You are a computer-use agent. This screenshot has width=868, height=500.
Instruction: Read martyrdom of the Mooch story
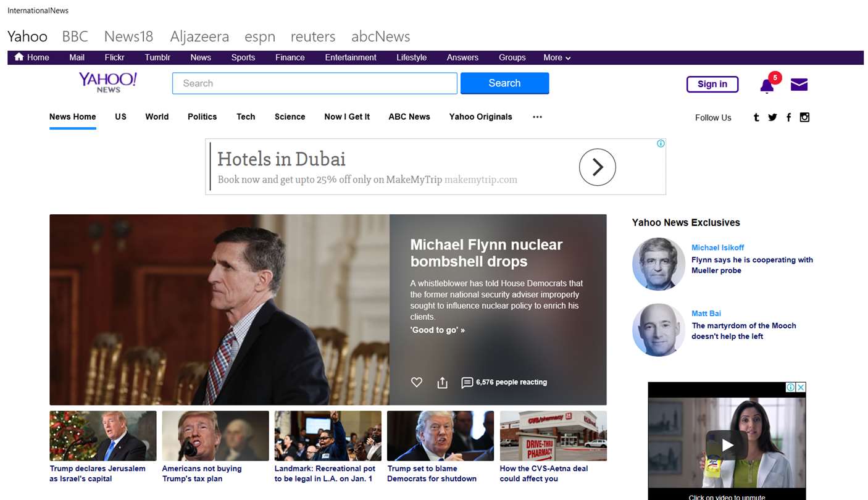point(744,331)
